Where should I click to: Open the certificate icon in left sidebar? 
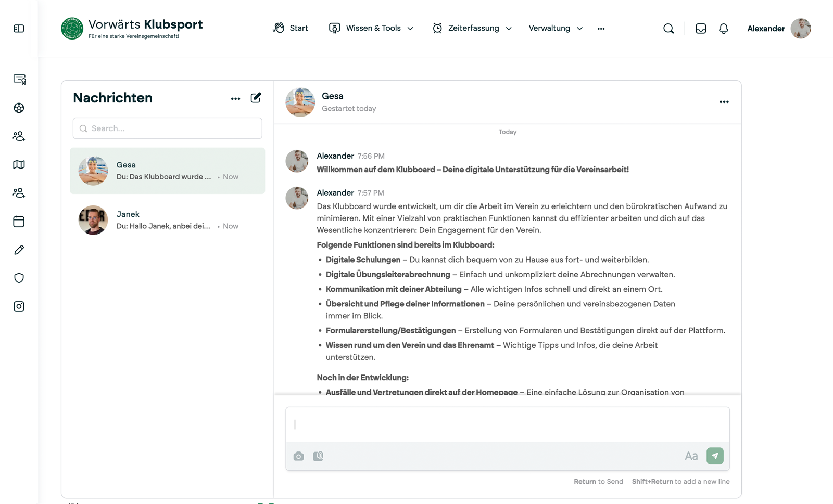(x=19, y=80)
